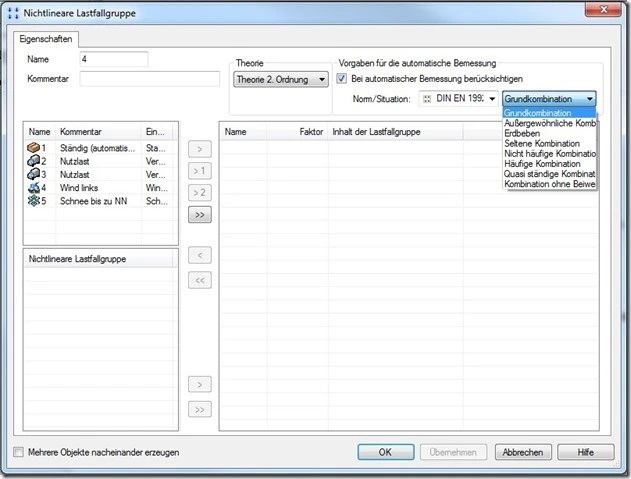This screenshot has height=479, width=631.
Task: Click the lower '>>' button for nonlinear groups
Action: 200,410
